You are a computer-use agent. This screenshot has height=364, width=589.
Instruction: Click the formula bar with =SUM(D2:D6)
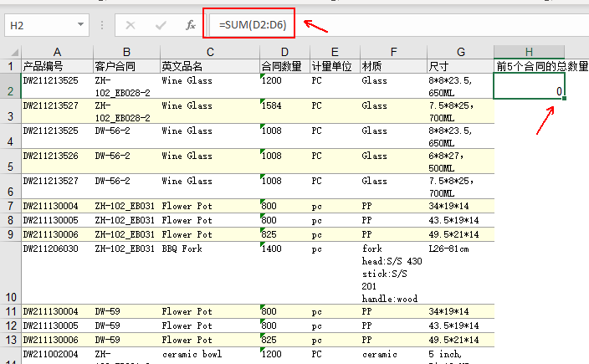[x=399, y=25]
